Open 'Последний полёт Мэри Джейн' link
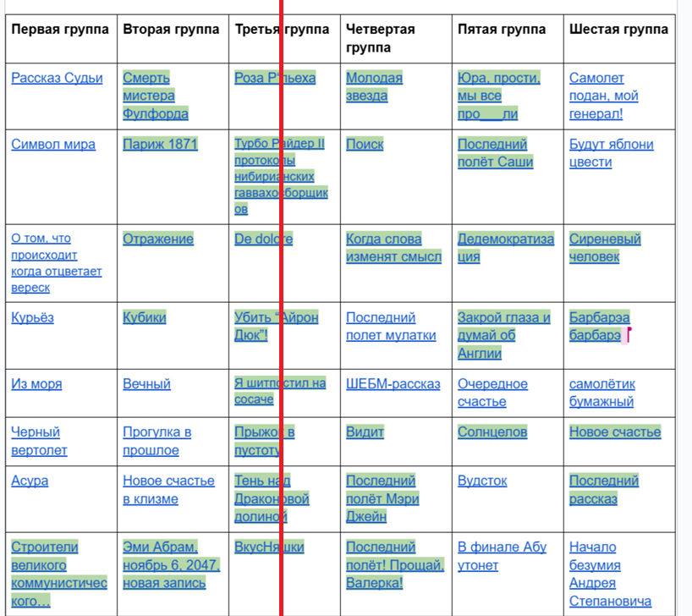This screenshot has height=616, width=692. coord(382,498)
